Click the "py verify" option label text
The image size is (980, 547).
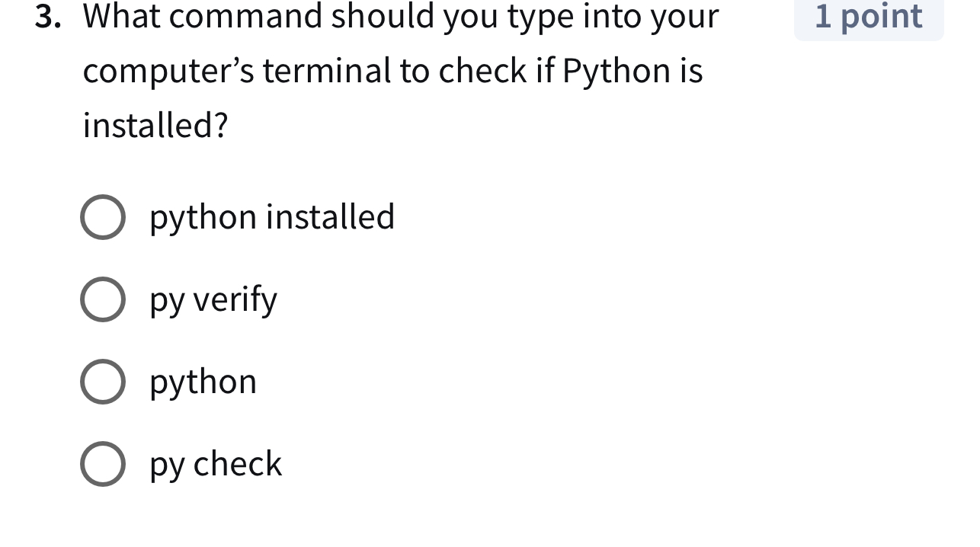tap(213, 299)
